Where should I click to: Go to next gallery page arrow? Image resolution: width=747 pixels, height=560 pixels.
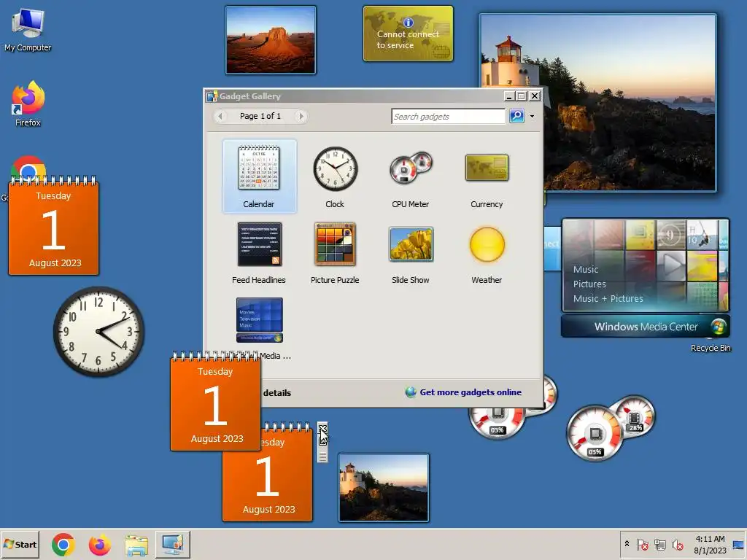coord(301,116)
